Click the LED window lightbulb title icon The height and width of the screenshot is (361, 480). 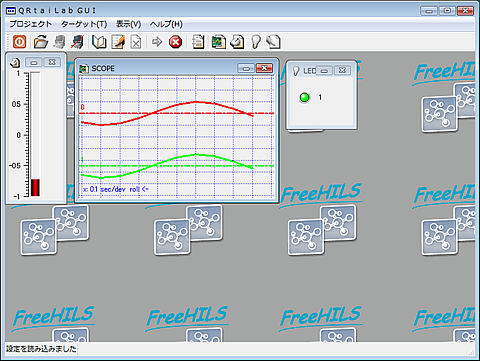[x=296, y=71]
